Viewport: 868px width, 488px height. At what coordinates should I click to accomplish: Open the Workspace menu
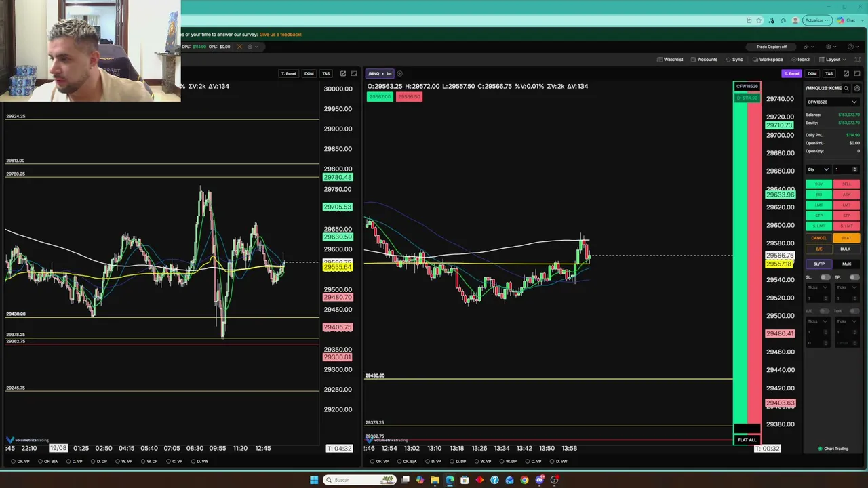768,60
